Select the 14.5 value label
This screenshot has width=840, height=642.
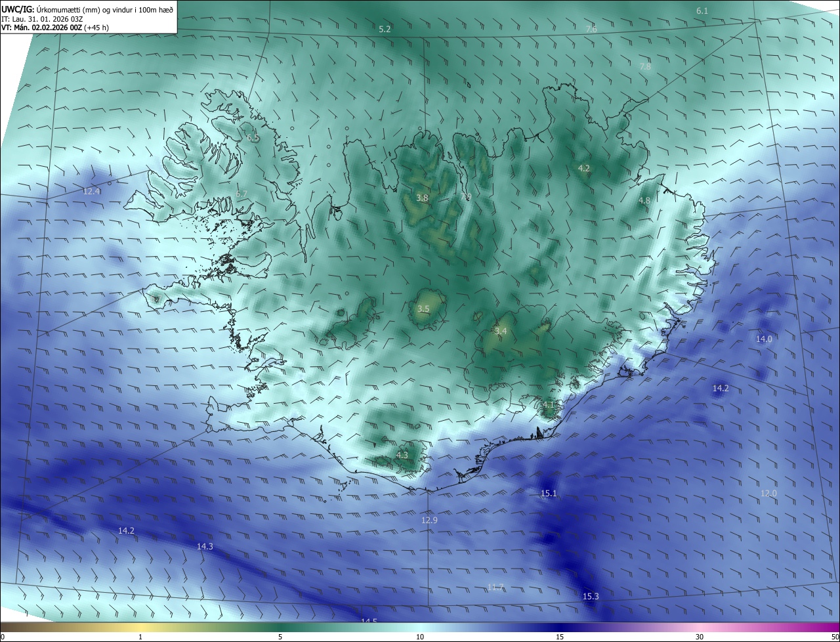(369, 620)
